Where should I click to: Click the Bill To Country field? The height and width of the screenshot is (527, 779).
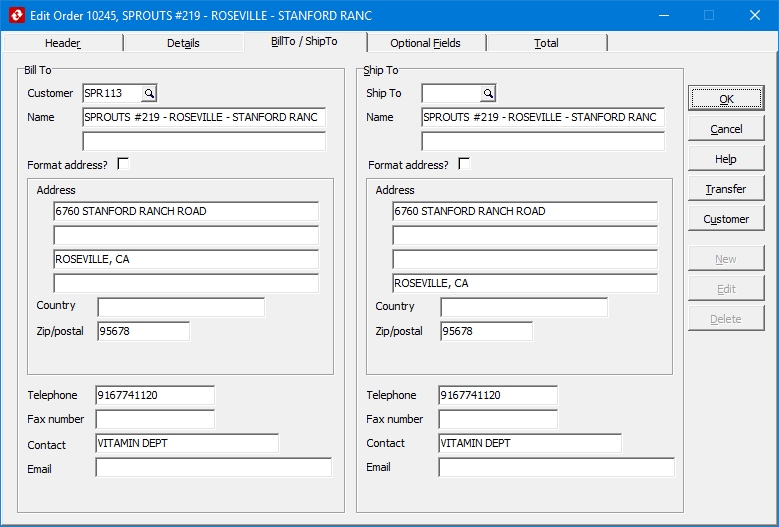[181, 307]
